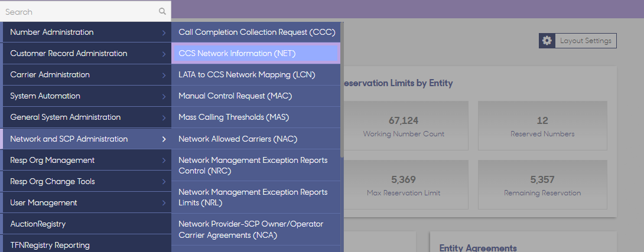This screenshot has width=644, height=252.
Task: Click the 12 Reserved Numbers card
Action: coord(542,126)
